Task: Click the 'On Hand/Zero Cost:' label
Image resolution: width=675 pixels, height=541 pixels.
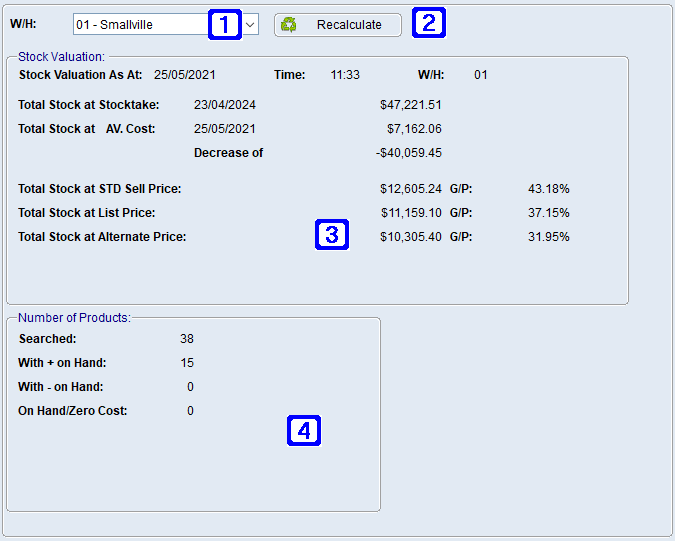Action: [x=73, y=411]
